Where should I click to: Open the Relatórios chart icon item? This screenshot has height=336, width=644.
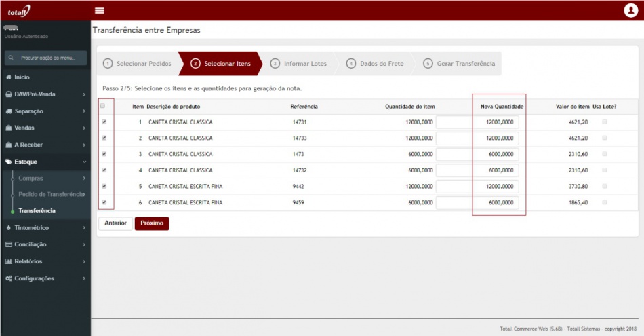tap(28, 261)
